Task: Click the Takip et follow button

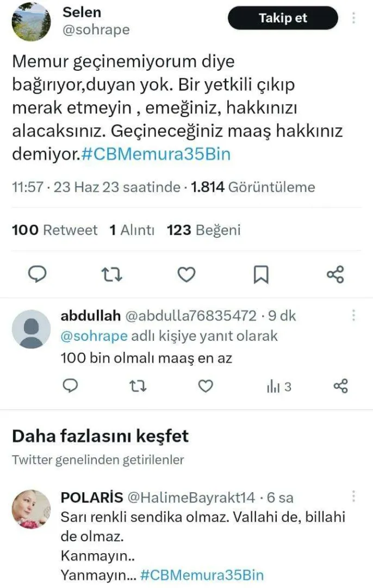Action: click(283, 18)
